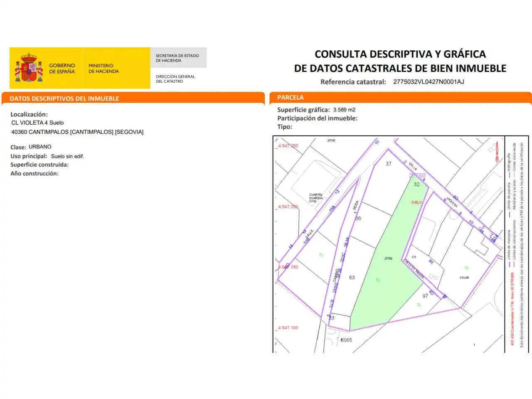Click parcel number 32 on the map
The height and width of the screenshot is (399, 532).
point(416,185)
